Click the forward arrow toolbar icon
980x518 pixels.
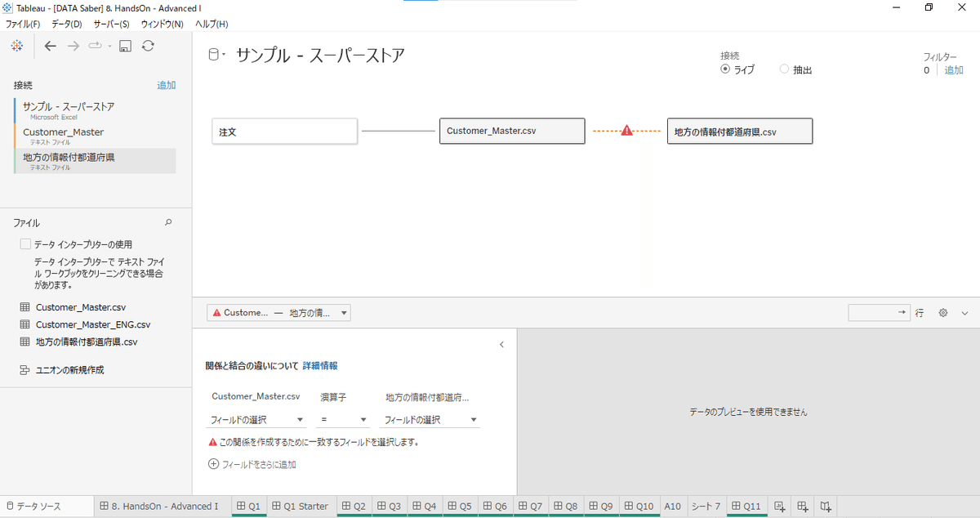tap(73, 46)
